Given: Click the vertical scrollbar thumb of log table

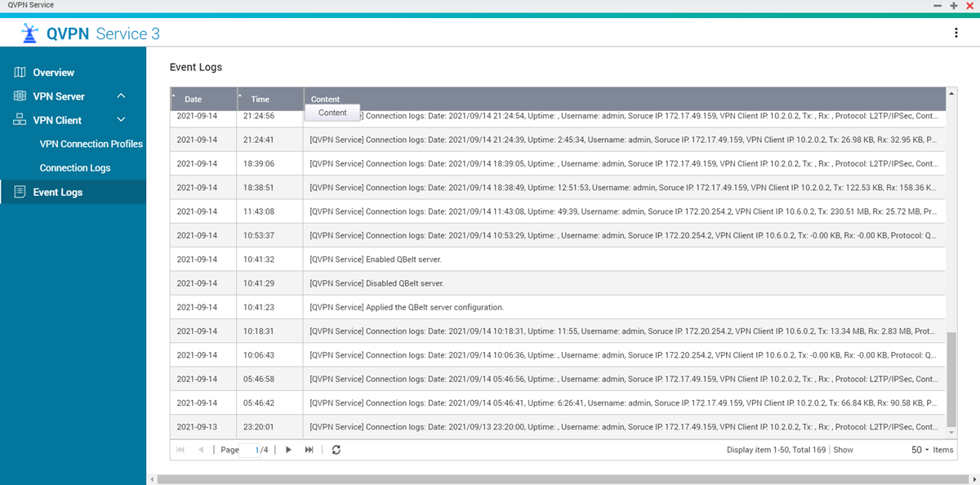Looking at the screenshot, I should 951,379.
